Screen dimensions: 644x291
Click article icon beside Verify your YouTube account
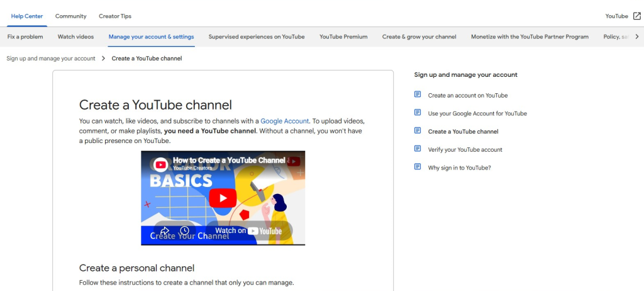[x=418, y=149]
